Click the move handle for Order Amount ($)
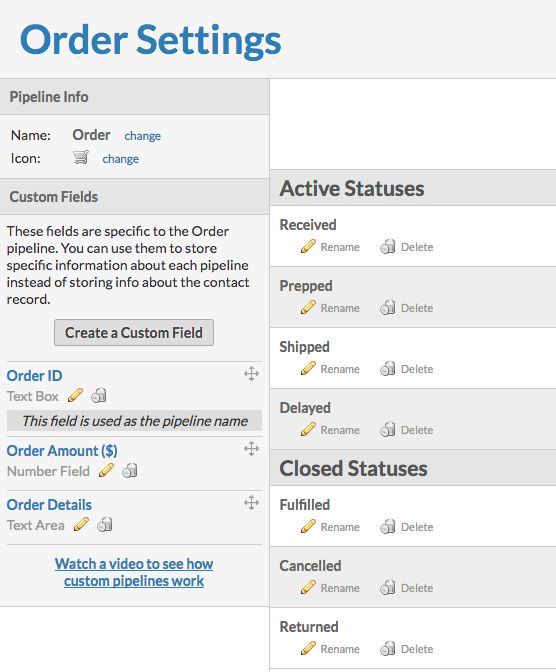The width and height of the screenshot is (556, 672). click(251, 449)
